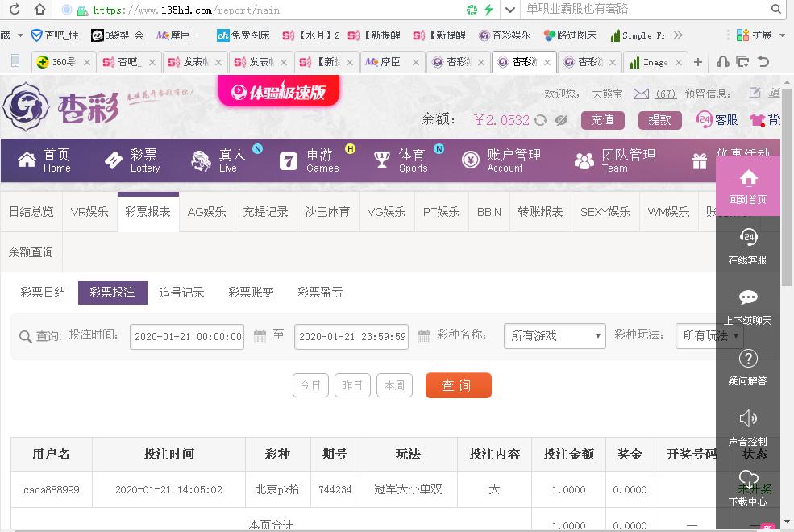The image size is (794, 532).
Task: Open 疑问解答 help sidebar icon
Action: 747,368
